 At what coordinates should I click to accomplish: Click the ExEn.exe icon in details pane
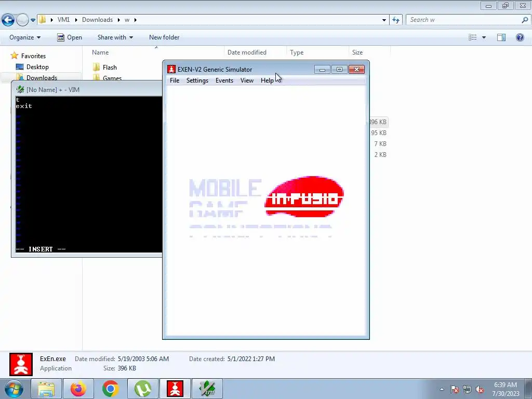click(x=21, y=364)
